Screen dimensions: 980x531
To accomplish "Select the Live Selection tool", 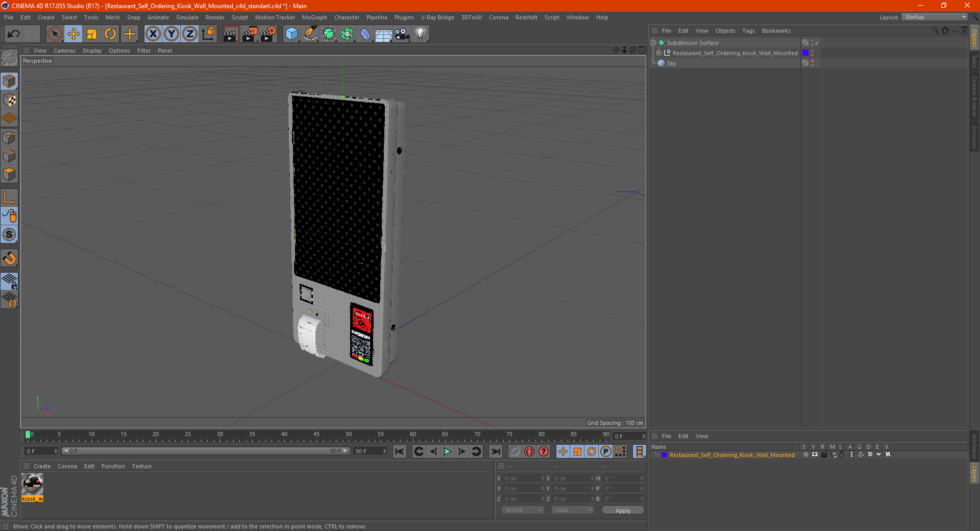I will coord(55,34).
